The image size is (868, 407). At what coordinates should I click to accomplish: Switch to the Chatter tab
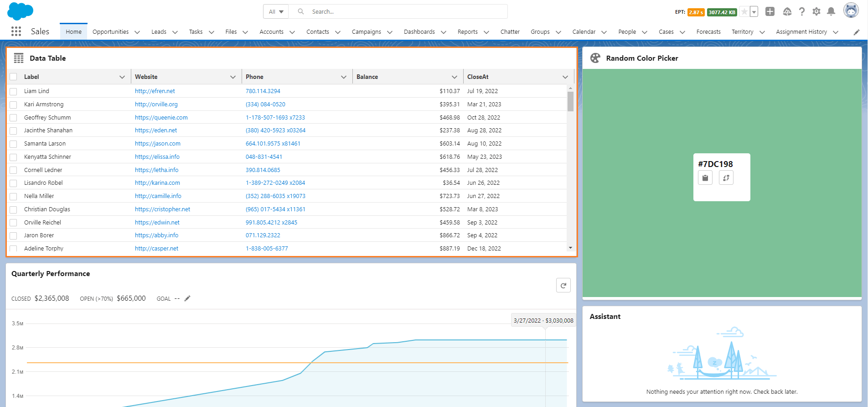[x=510, y=31]
